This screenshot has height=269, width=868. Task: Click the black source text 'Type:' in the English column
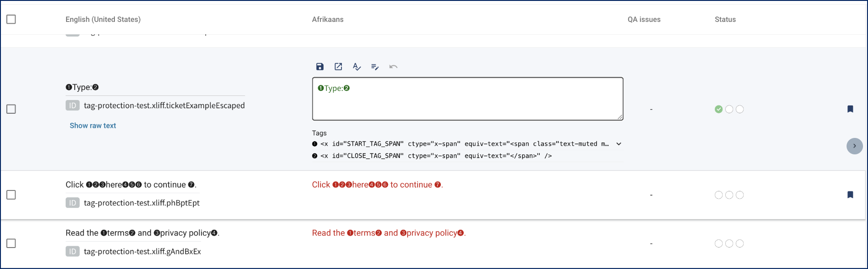tap(82, 87)
